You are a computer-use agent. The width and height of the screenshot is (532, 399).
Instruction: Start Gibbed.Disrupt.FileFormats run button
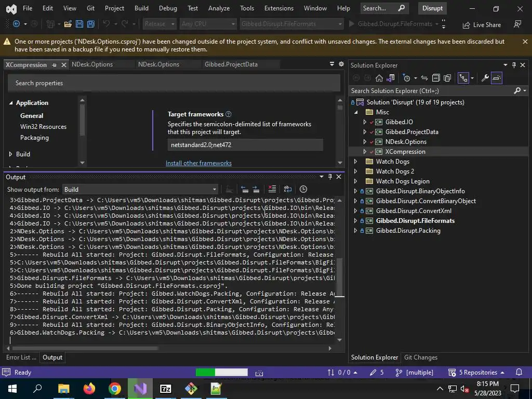coord(391,24)
